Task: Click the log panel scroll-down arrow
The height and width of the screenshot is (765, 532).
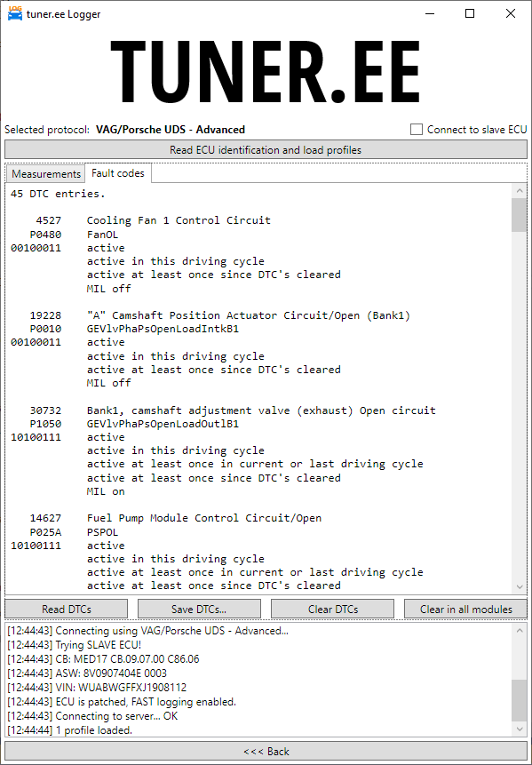Action: pyautogui.click(x=520, y=729)
